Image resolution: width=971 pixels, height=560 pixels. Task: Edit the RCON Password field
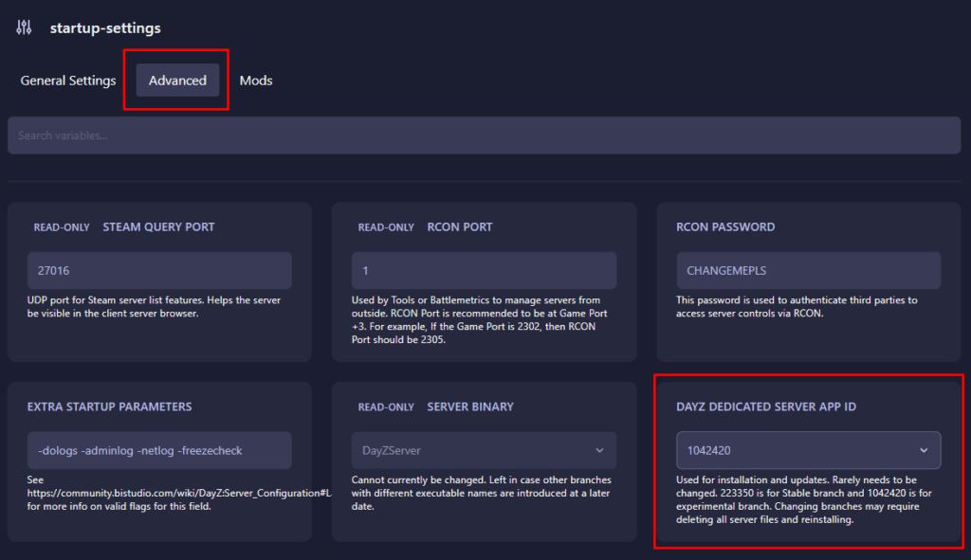click(808, 270)
